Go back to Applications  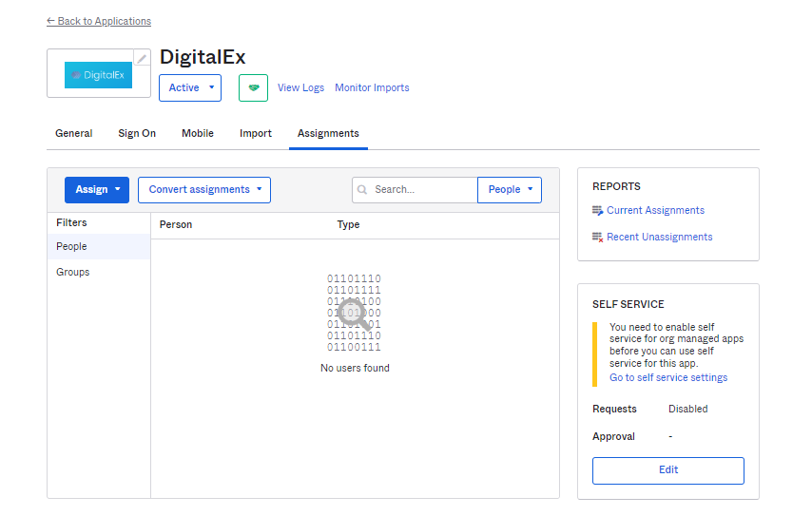(x=99, y=21)
